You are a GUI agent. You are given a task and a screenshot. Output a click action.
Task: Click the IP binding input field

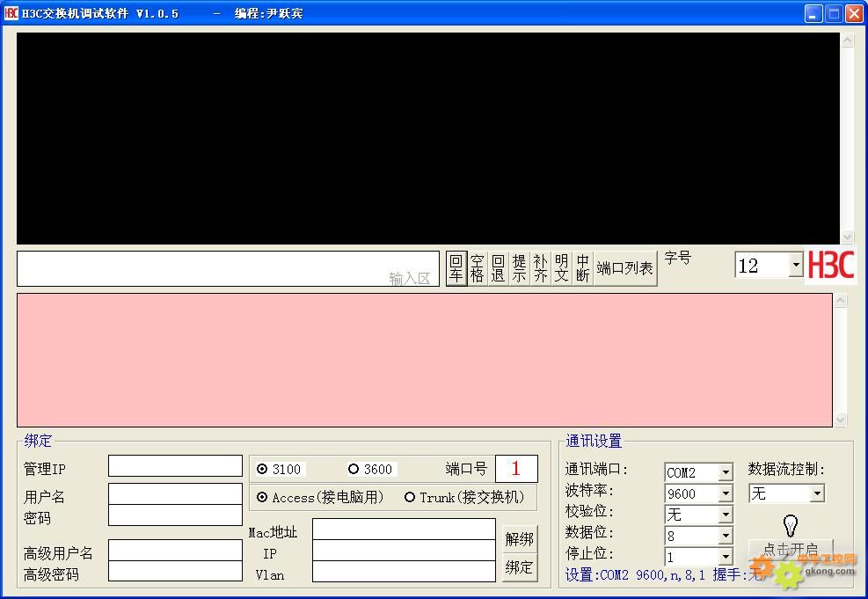(x=404, y=551)
